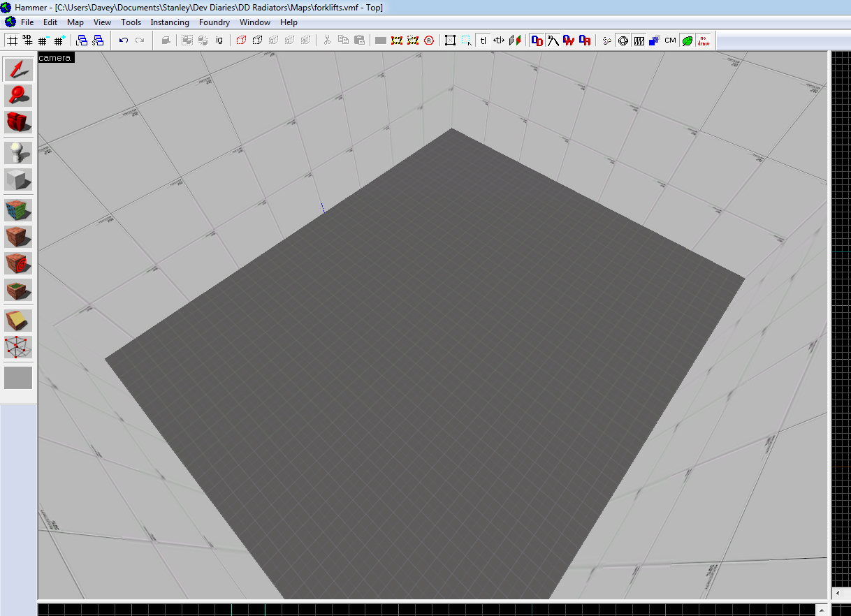Image resolution: width=851 pixels, height=616 pixels.
Task: Select the Block tool white cube
Action: pyautogui.click(x=18, y=179)
